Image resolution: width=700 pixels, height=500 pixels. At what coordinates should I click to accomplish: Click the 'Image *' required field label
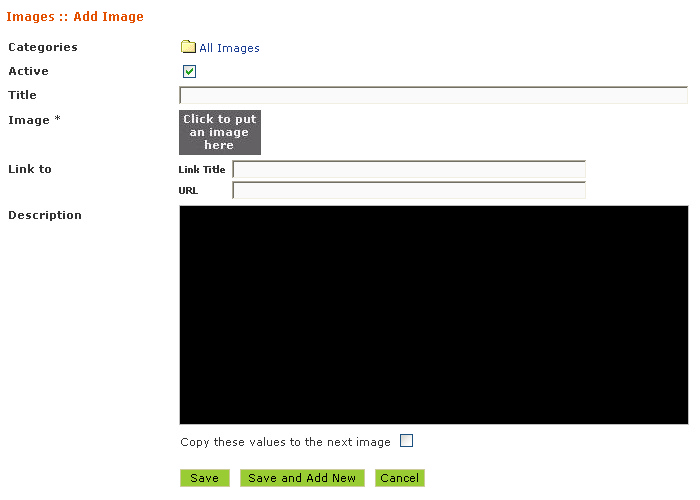(x=34, y=120)
